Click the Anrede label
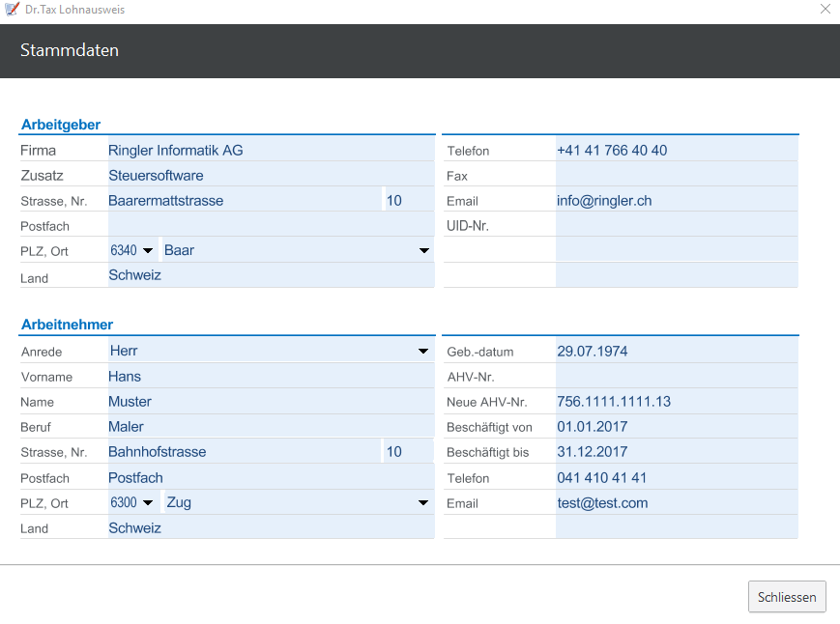The image size is (840, 624). (42, 352)
